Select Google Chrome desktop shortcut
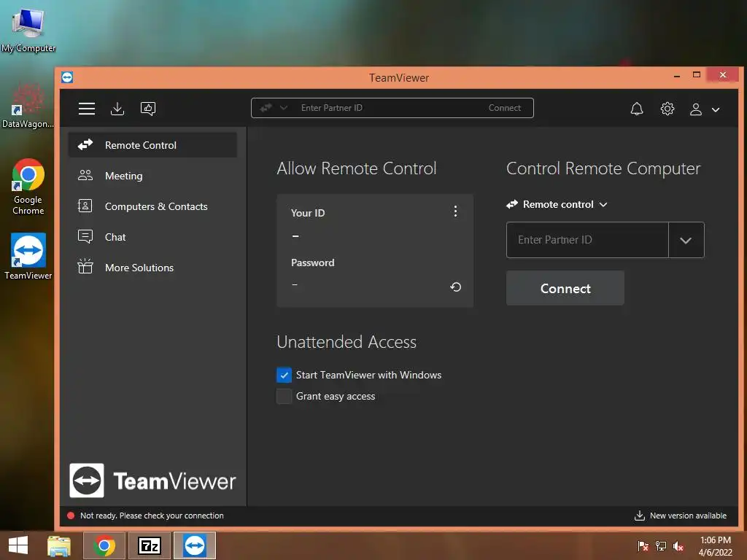This screenshot has height=560, width=747. [28, 187]
